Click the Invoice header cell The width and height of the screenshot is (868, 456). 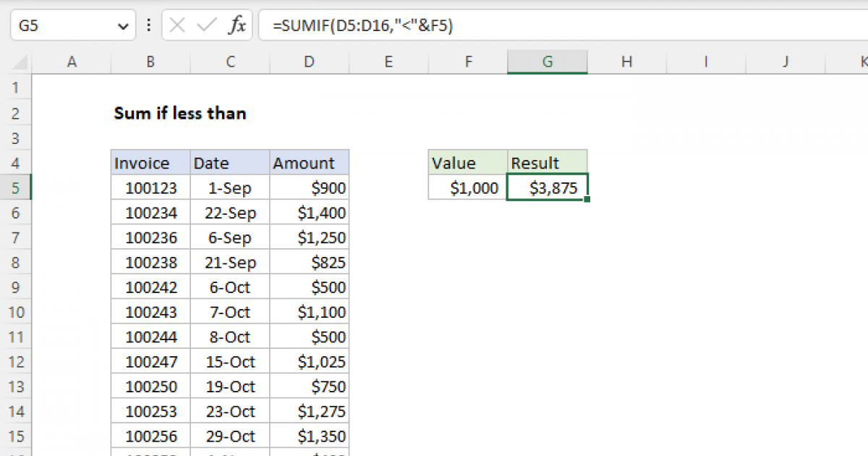(x=150, y=163)
